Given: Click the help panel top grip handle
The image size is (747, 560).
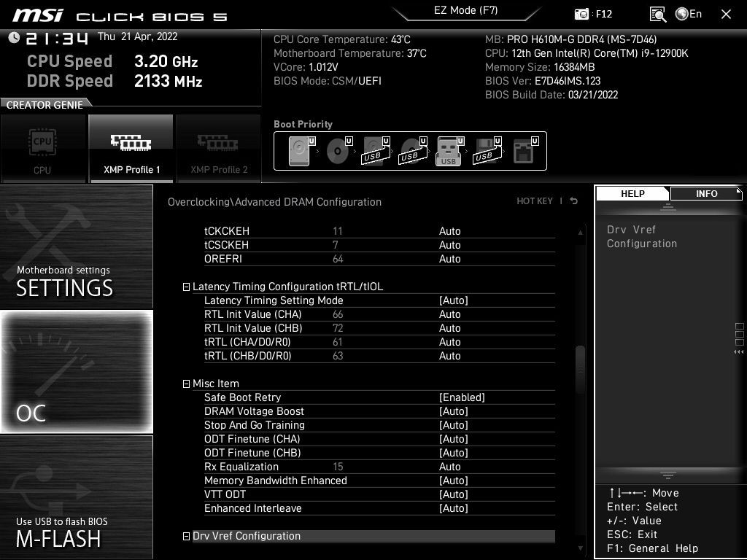Looking at the screenshot, I should coord(668,207).
